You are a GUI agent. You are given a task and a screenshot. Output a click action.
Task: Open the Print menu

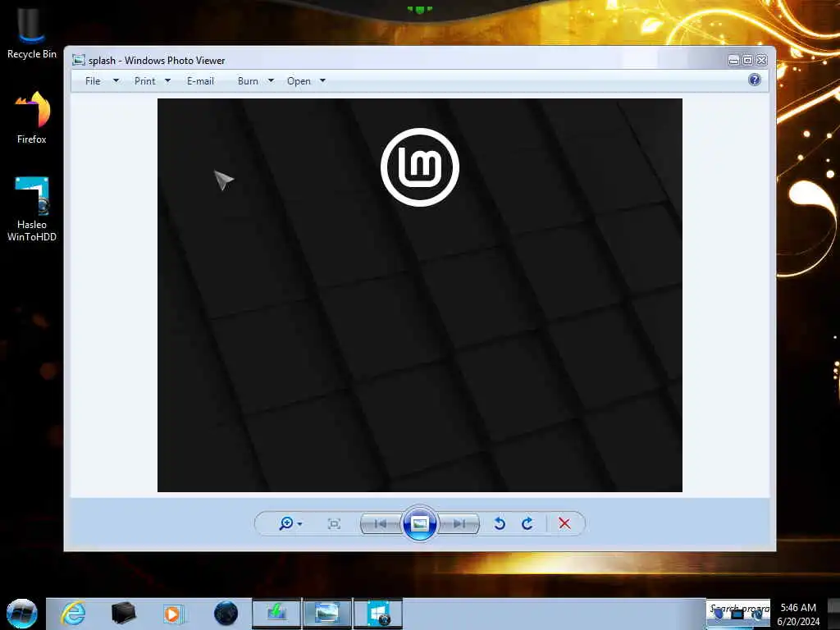click(144, 81)
